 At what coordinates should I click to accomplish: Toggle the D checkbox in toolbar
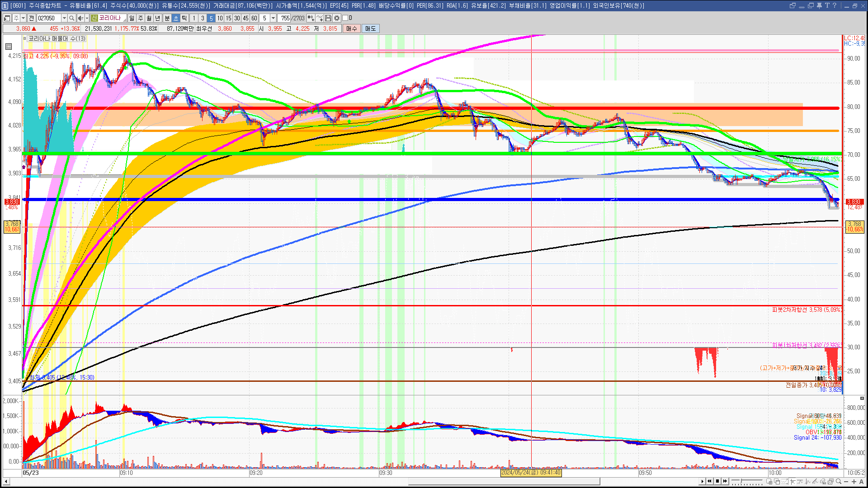[x=345, y=18]
